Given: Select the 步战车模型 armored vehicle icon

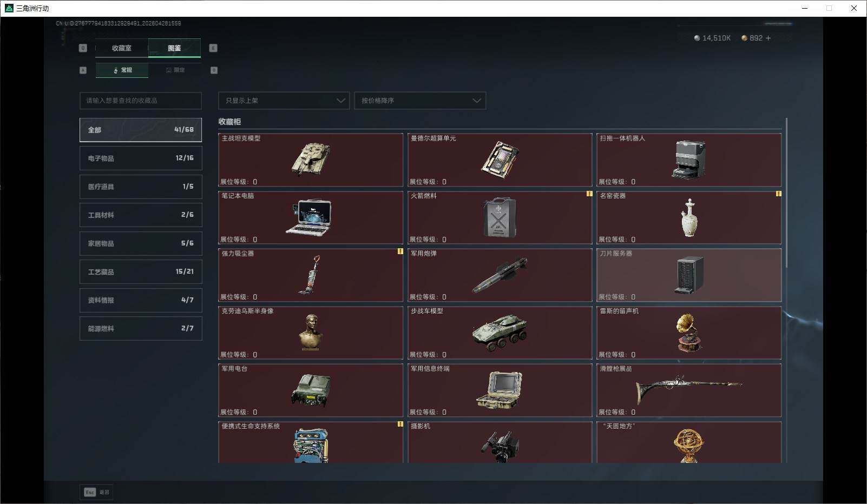Looking at the screenshot, I should click(499, 333).
